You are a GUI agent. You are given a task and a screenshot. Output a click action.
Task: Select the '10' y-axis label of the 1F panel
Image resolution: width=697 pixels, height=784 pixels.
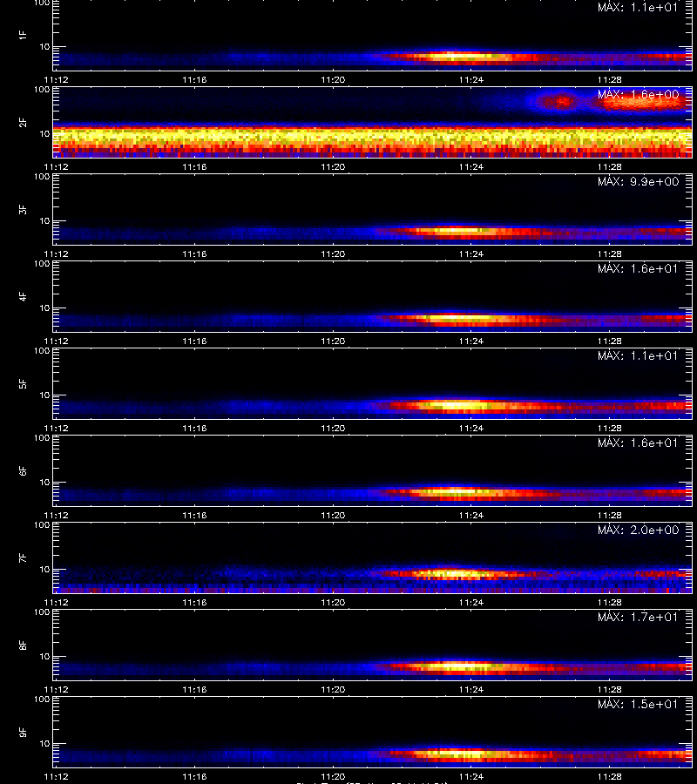pos(44,46)
